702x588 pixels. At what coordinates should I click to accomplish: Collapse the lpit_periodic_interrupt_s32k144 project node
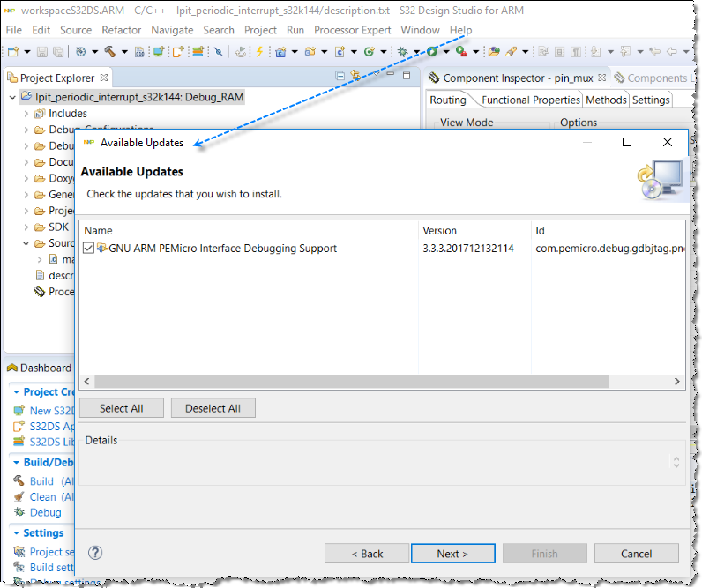pyautogui.click(x=12, y=97)
